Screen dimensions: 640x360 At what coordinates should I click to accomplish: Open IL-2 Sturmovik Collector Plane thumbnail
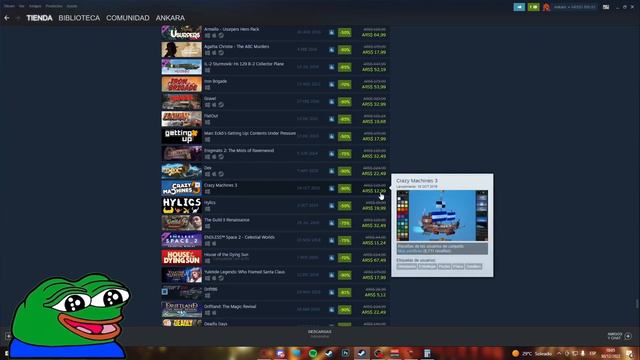182,67
